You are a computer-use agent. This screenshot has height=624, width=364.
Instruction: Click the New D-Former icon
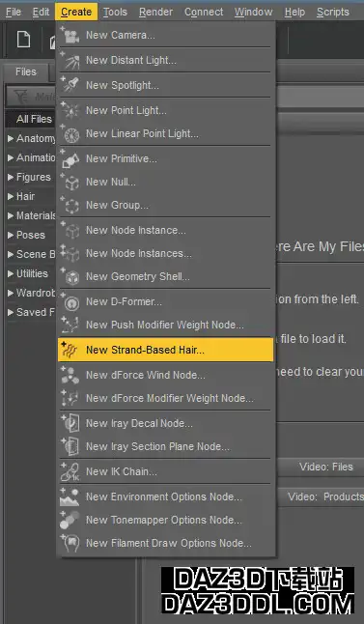coord(70,301)
